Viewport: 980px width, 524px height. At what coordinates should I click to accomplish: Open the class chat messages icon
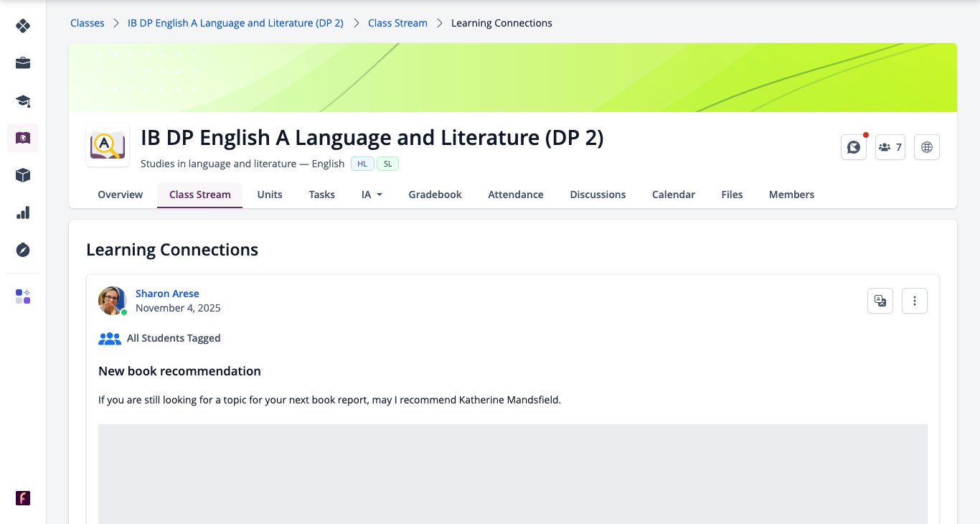(854, 147)
